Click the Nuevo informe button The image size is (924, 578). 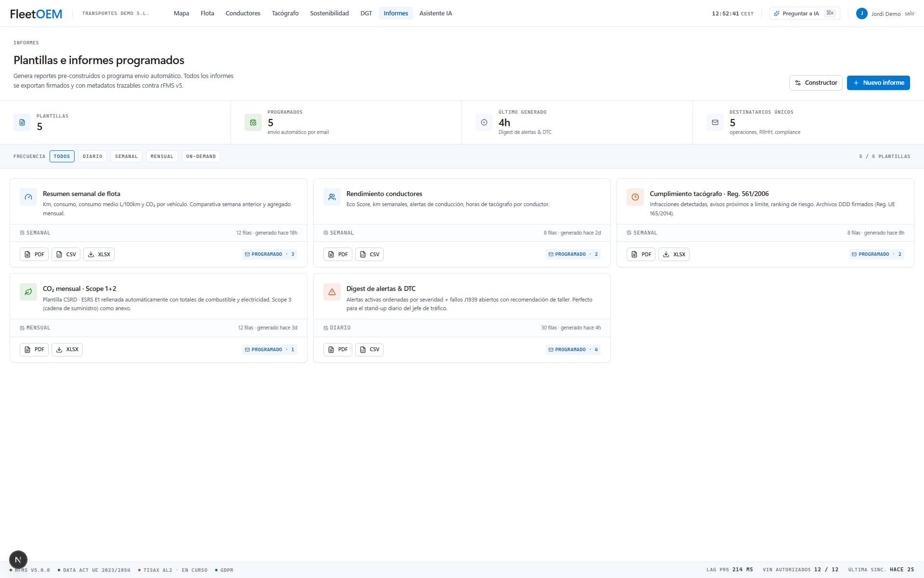point(878,83)
